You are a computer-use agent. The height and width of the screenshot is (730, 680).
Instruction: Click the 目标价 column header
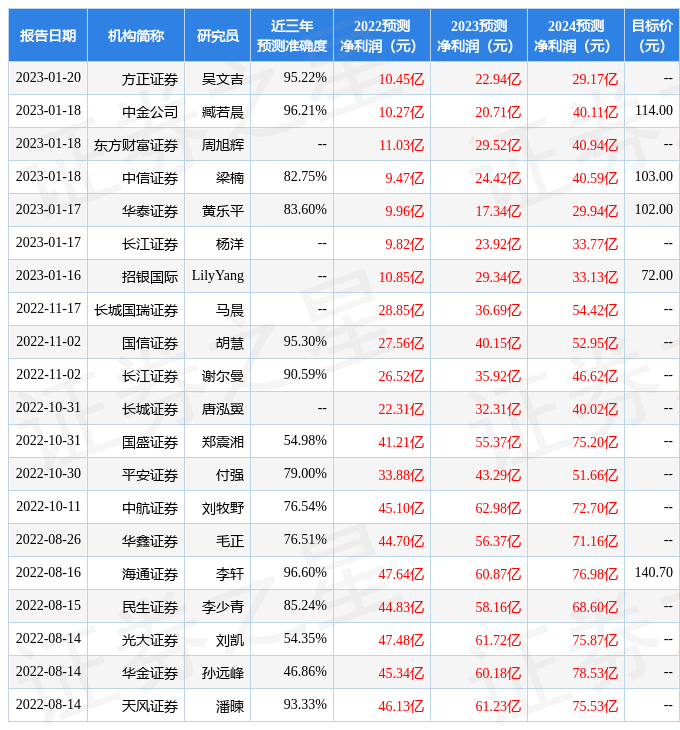coord(652,36)
